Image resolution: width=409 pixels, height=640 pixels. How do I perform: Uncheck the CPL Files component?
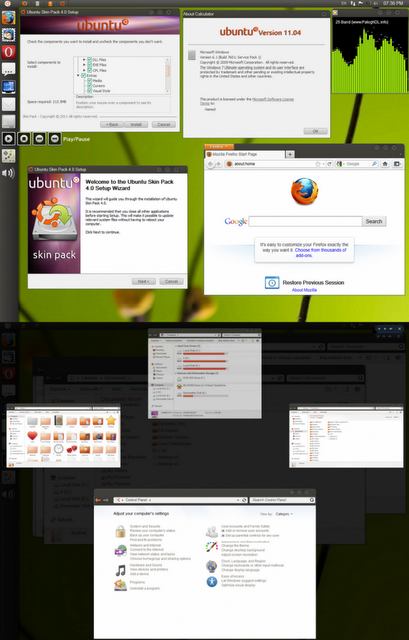[89, 70]
